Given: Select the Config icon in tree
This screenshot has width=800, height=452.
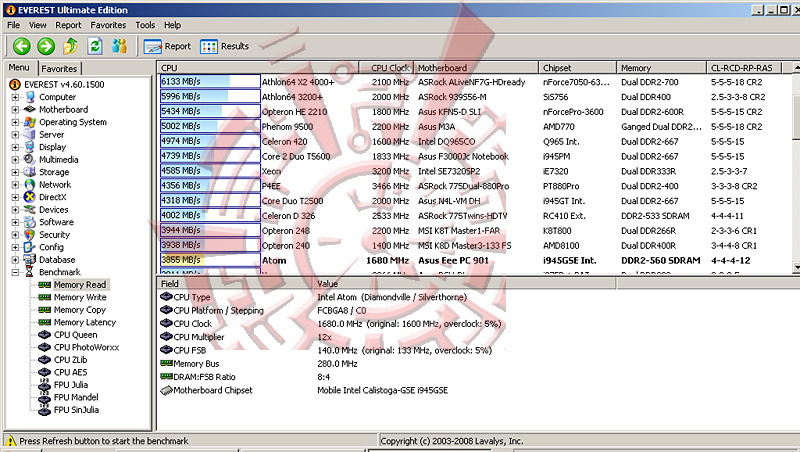Looking at the screenshot, I should 30,247.
